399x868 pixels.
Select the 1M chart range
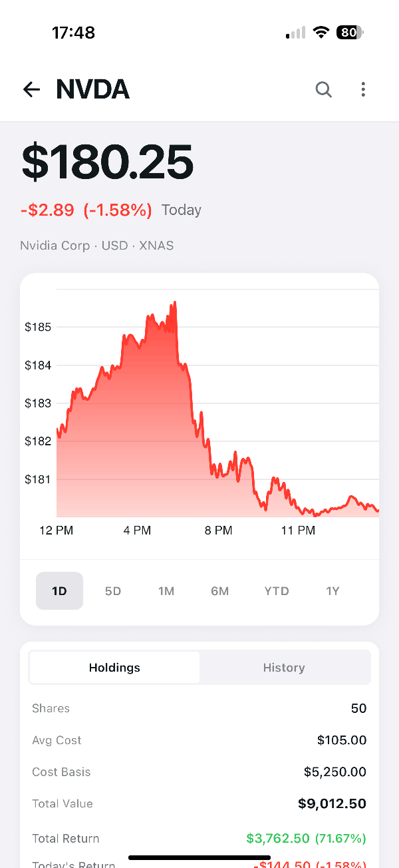166,590
